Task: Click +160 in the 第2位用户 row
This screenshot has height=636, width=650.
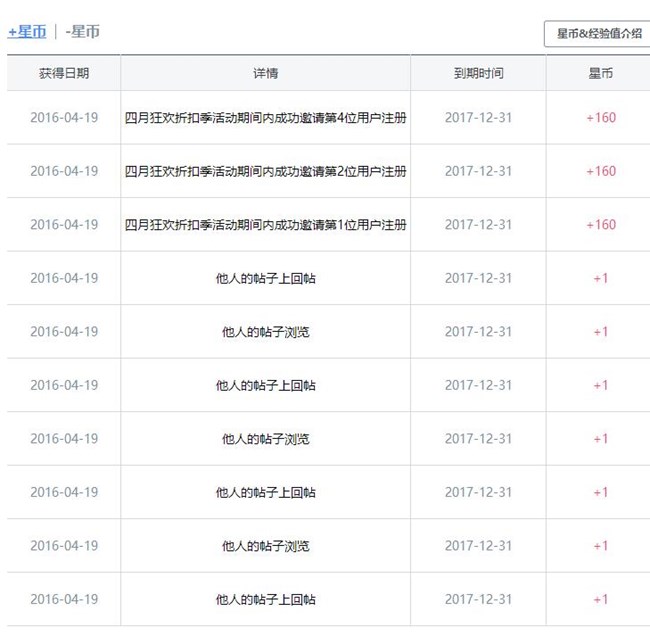Action: coord(600,172)
